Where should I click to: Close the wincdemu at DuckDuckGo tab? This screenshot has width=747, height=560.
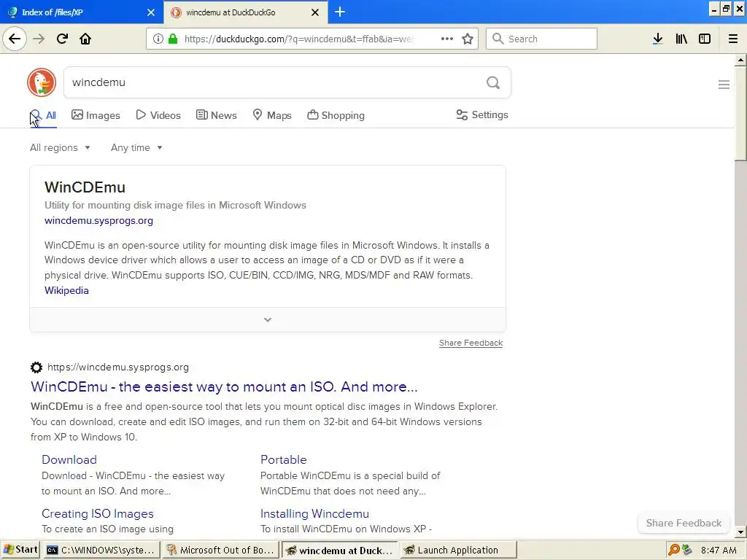(315, 12)
